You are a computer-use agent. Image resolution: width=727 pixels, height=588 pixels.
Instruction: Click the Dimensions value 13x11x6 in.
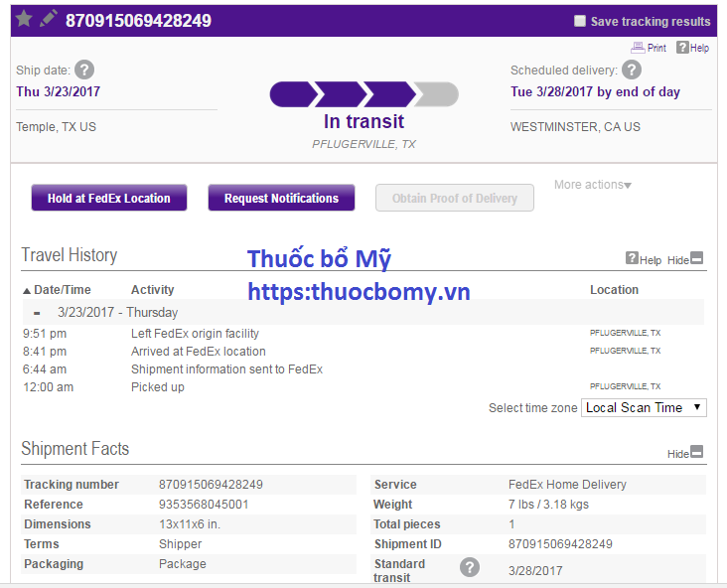click(x=190, y=524)
